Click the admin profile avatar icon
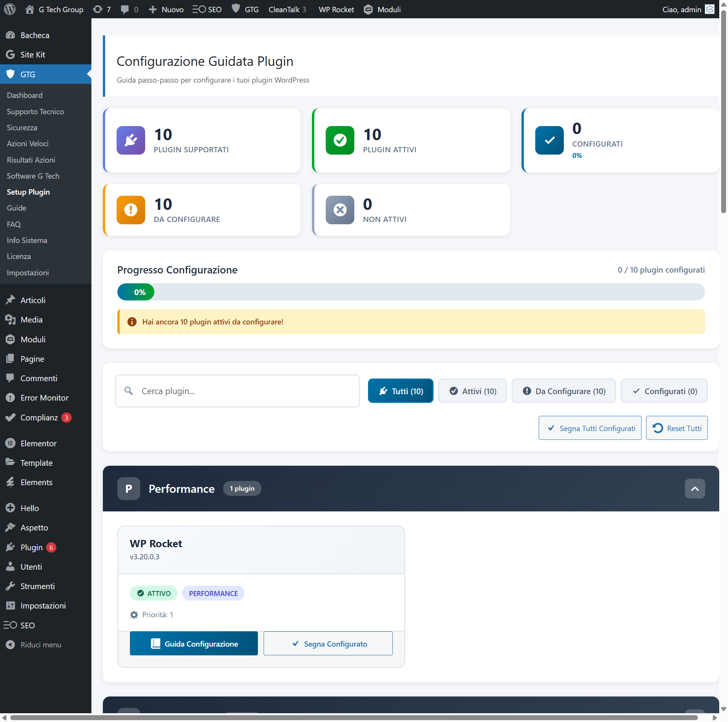Viewport: 728px width, 722px height. [x=710, y=9]
